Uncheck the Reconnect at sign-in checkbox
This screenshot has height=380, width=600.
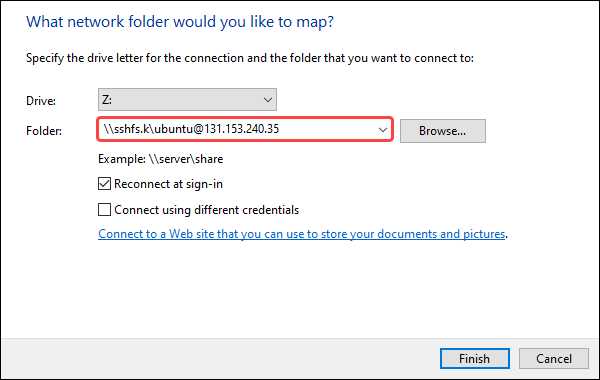click(104, 184)
